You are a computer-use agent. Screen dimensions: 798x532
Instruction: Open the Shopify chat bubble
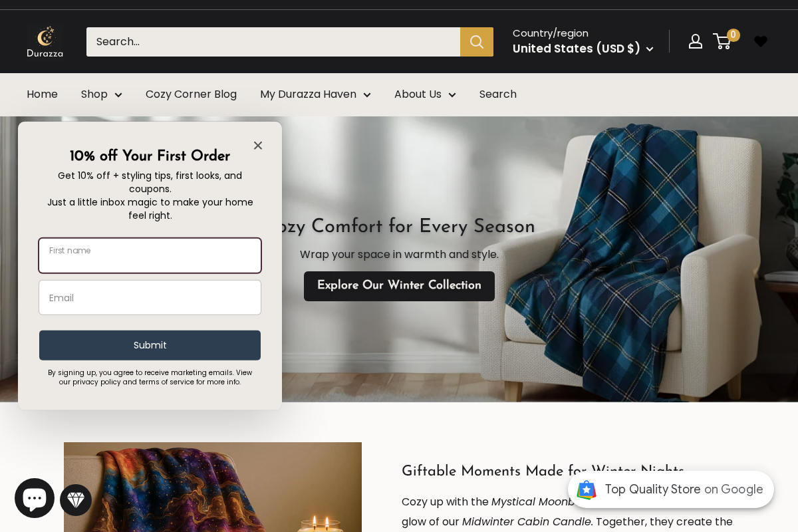click(x=35, y=498)
